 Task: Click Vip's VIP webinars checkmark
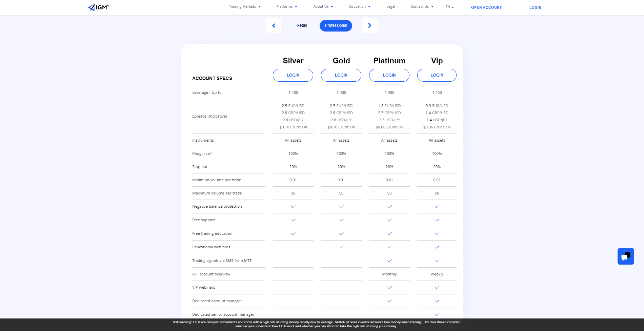[437, 287]
